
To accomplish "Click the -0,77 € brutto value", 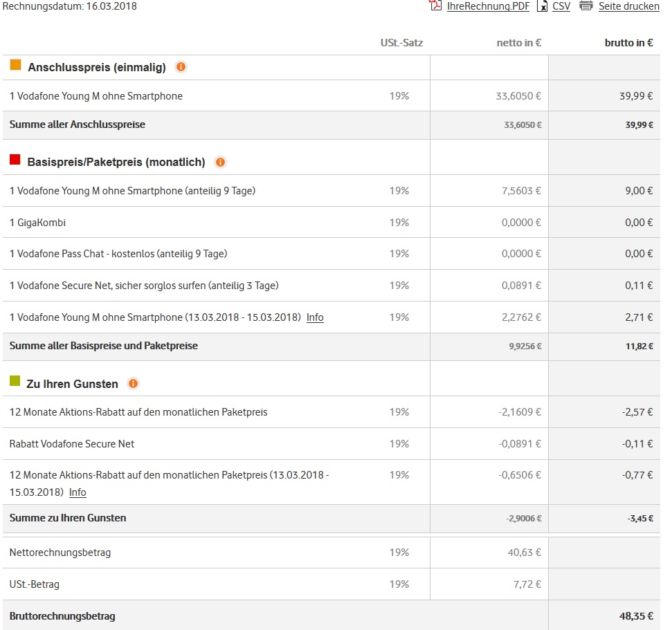I will (x=637, y=475).
